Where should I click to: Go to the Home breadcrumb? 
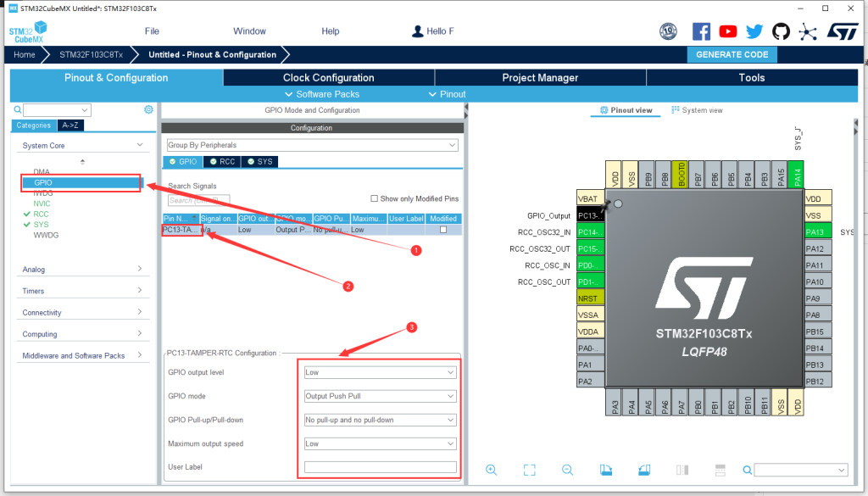click(25, 55)
